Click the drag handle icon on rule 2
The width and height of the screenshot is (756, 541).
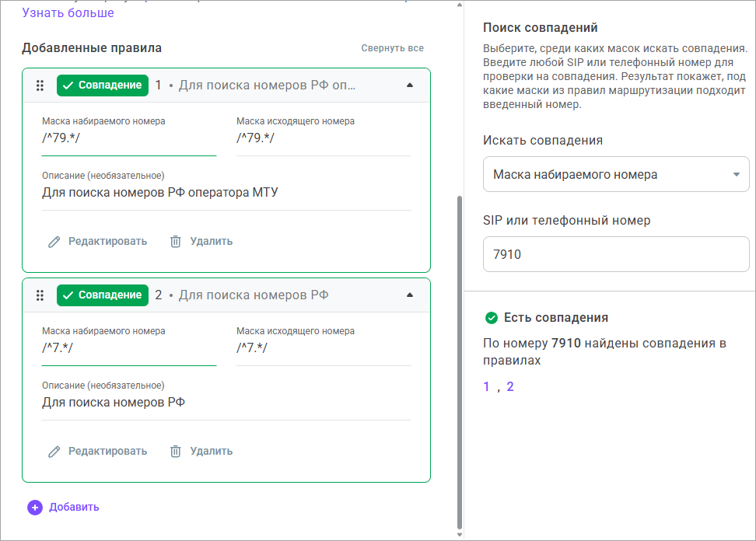coord(40,295)
